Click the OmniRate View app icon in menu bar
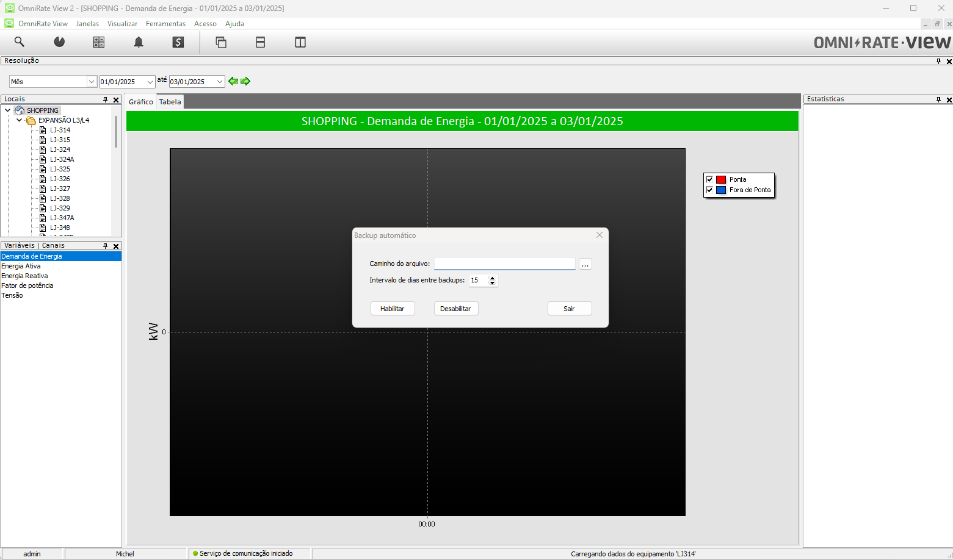953x560 pixels. pos(9,23)
